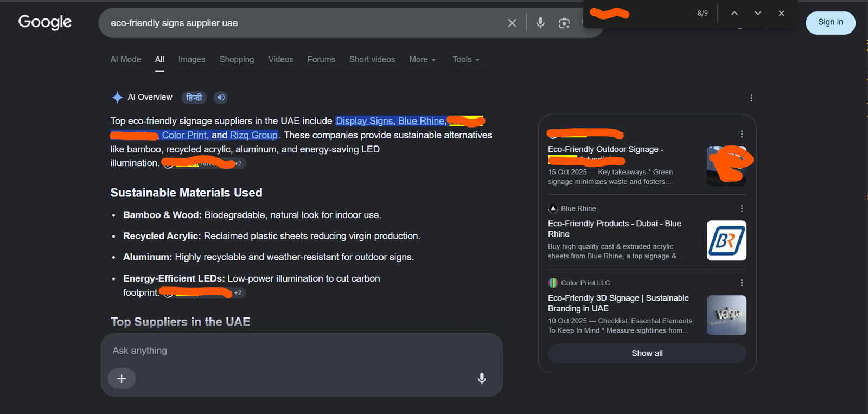Open options menu for Blue Rhine card
Viewport: 868px width, 414px height.
click(742, 208)
